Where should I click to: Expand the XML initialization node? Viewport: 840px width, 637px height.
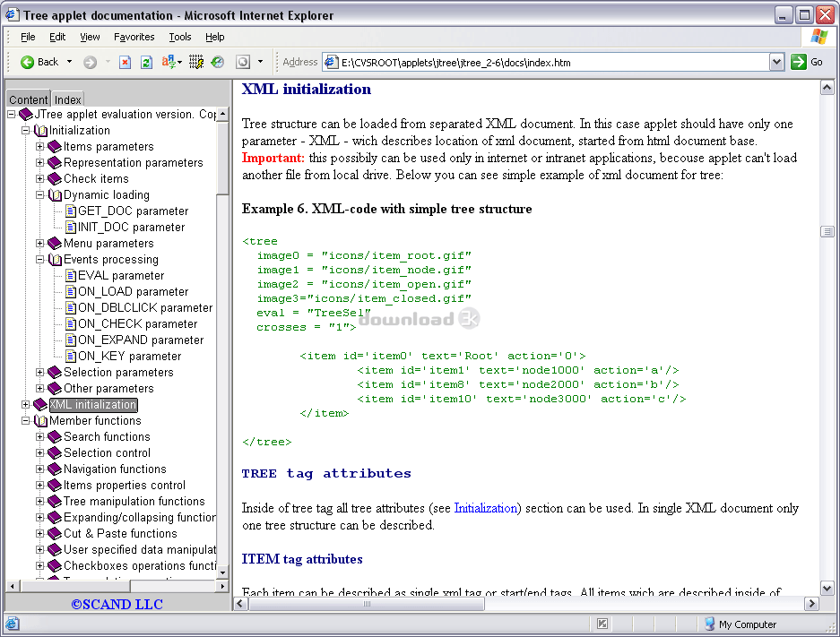[26, 405]
